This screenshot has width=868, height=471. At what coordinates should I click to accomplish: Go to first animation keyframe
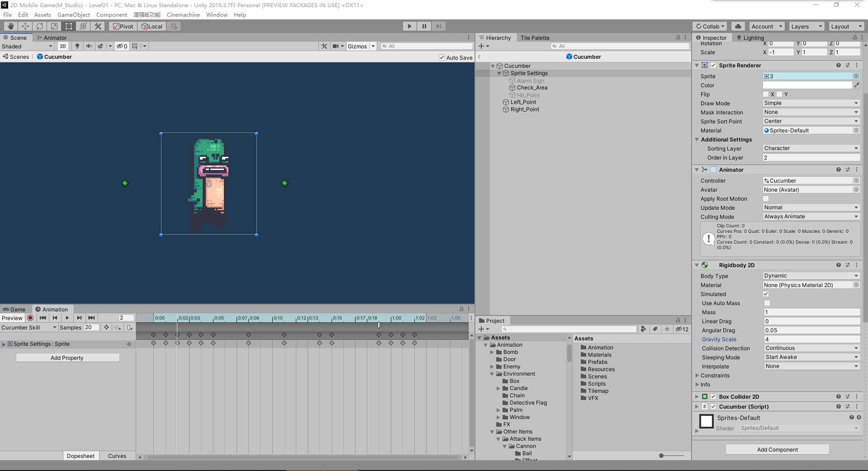coord(43,318)
